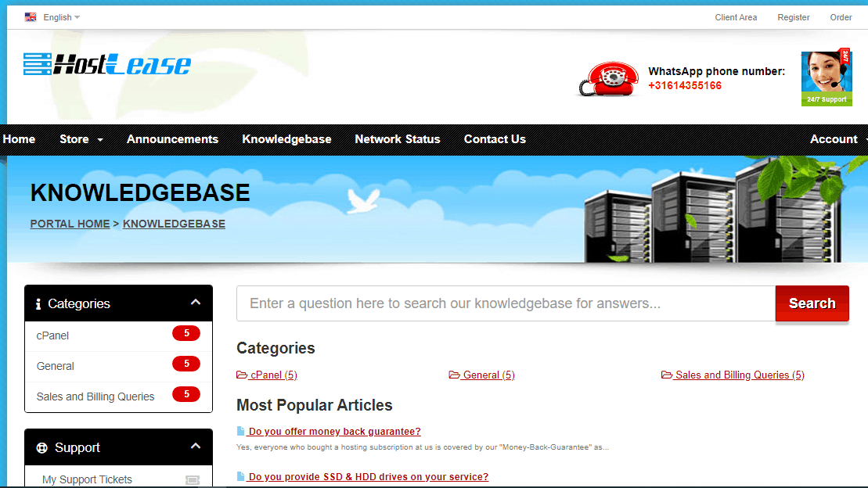Click the Support lifebuoy icon in sidebar
This screenshot has height=488, width=868.
click(x=41, y=447)
